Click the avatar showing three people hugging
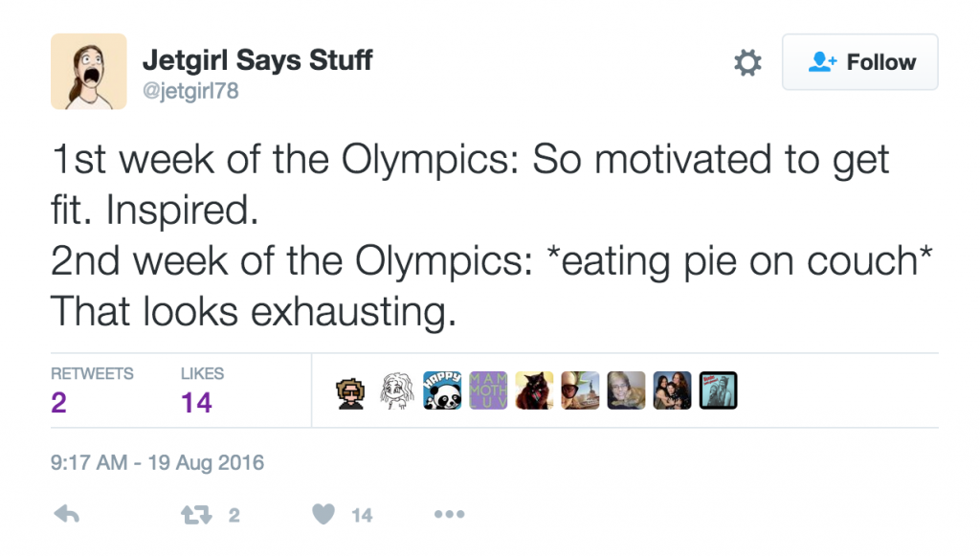This screenshot has width=980, height=557. (x=672, y=390)
